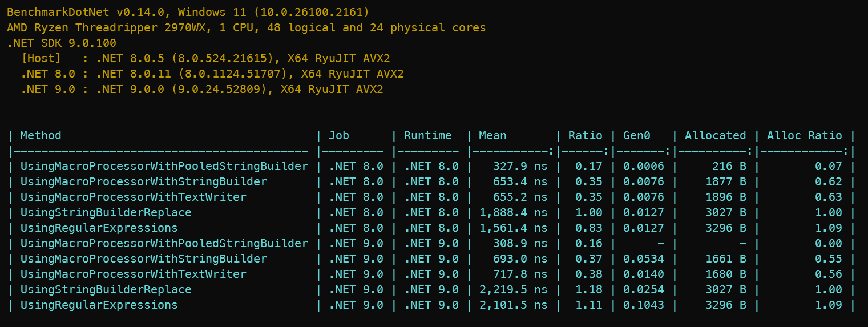Select the 0.17 ratio value

[x=589, y=166]
